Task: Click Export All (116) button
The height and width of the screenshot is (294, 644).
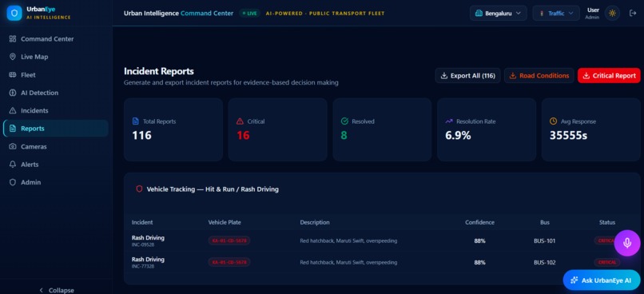Action: pos(467,76)
